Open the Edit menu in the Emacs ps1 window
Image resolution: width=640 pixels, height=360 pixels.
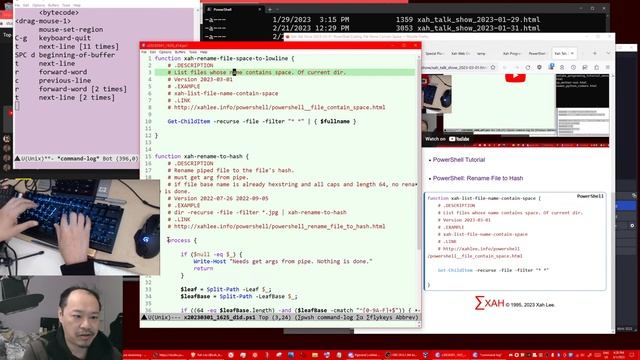coord(153,52)
